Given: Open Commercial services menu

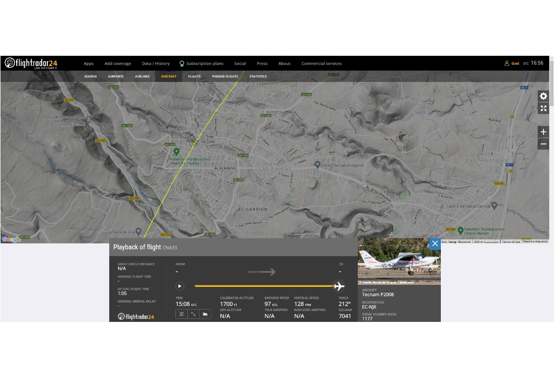Looking at the screenshot, I should coord(321,64).
